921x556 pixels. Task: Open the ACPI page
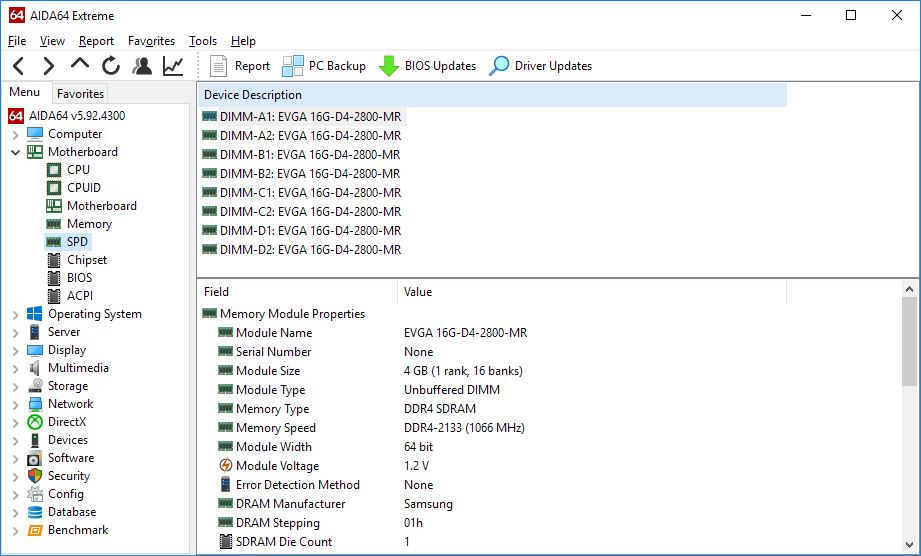[80, 296]
